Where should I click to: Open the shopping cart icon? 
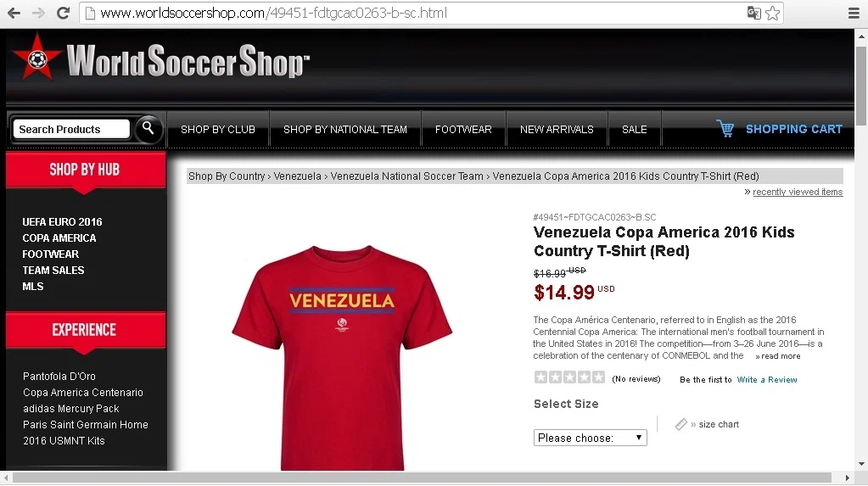click(x=725, y=128)
